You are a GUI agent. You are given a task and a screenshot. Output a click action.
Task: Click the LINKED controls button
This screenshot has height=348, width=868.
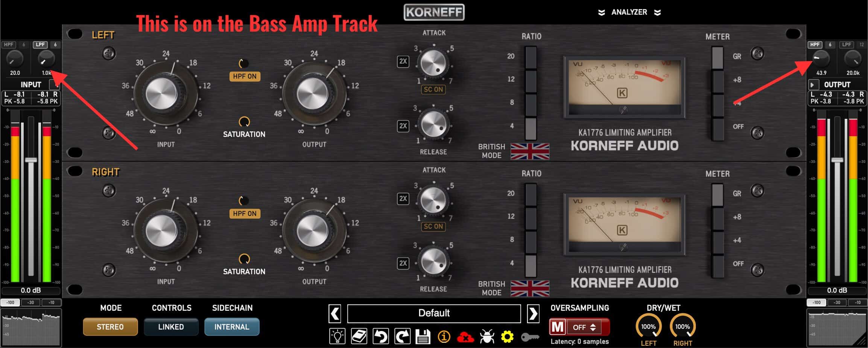point(171,327)
